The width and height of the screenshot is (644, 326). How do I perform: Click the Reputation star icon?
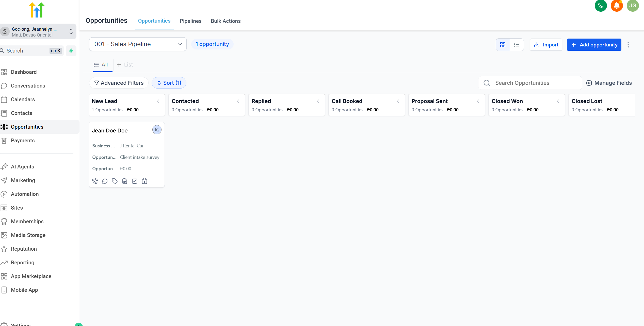point(4,249)
